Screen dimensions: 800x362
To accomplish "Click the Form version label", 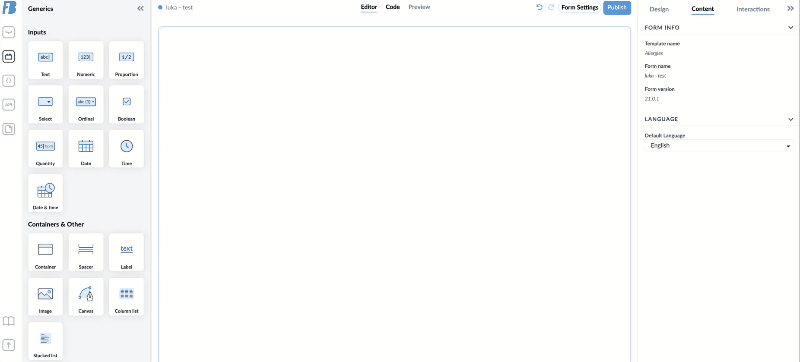I will [x=660, y=89].
